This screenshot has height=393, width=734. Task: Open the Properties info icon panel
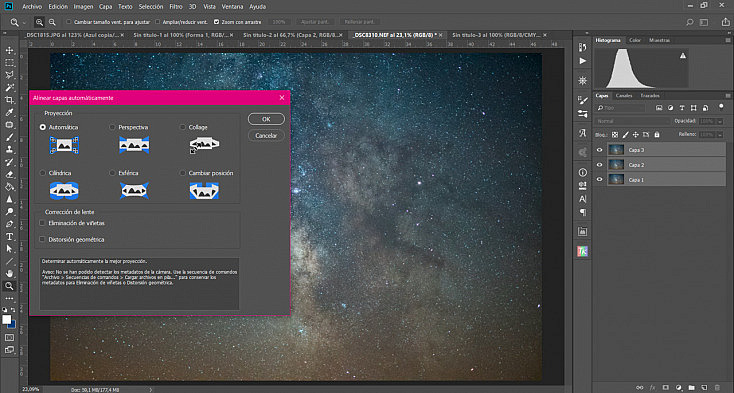582,173
